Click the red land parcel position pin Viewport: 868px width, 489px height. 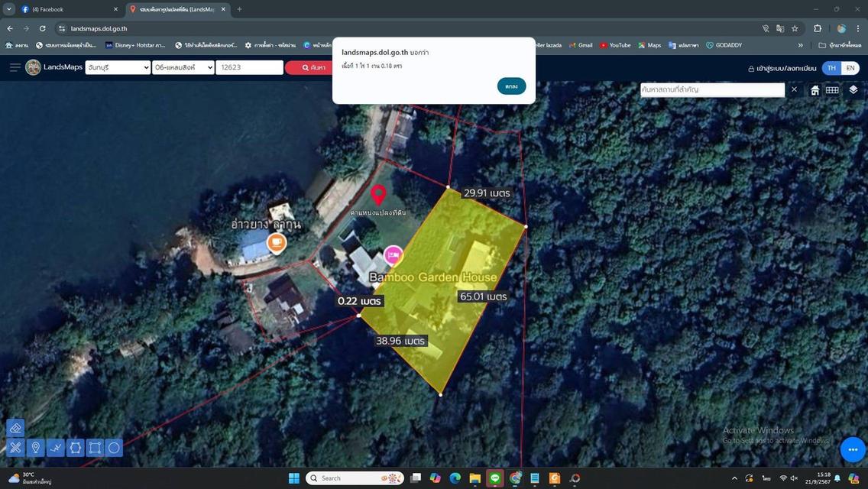378,195
